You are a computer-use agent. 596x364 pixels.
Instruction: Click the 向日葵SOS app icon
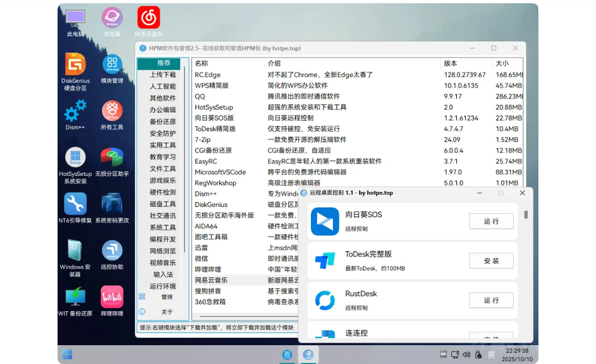pos(325,222)
